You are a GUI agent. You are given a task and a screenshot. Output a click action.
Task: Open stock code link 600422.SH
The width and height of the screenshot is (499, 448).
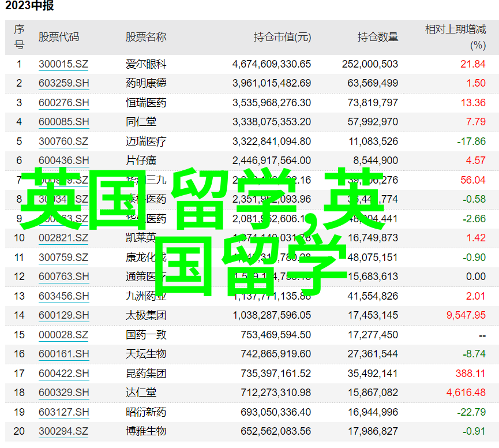click(x=63, y=374)
